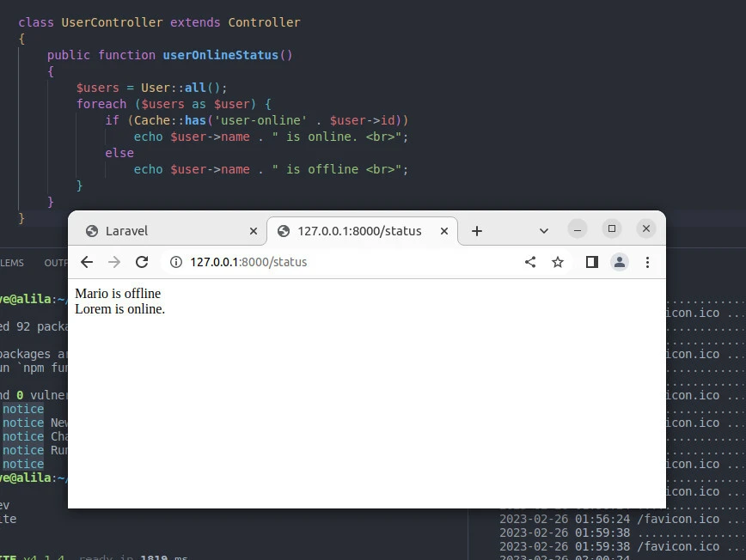746x560 pixels.
Task: View site information icon in address bar
Action: (x=175, y=262)
